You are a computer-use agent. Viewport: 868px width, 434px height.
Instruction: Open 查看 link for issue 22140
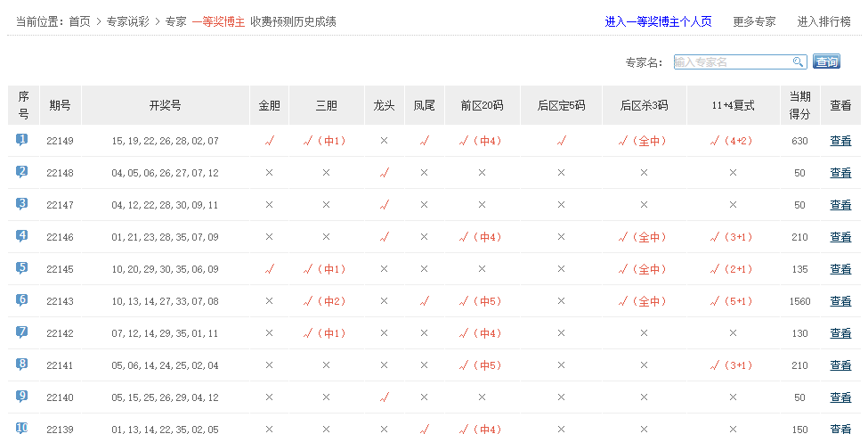pyautogui.click(x=840, y=397)
